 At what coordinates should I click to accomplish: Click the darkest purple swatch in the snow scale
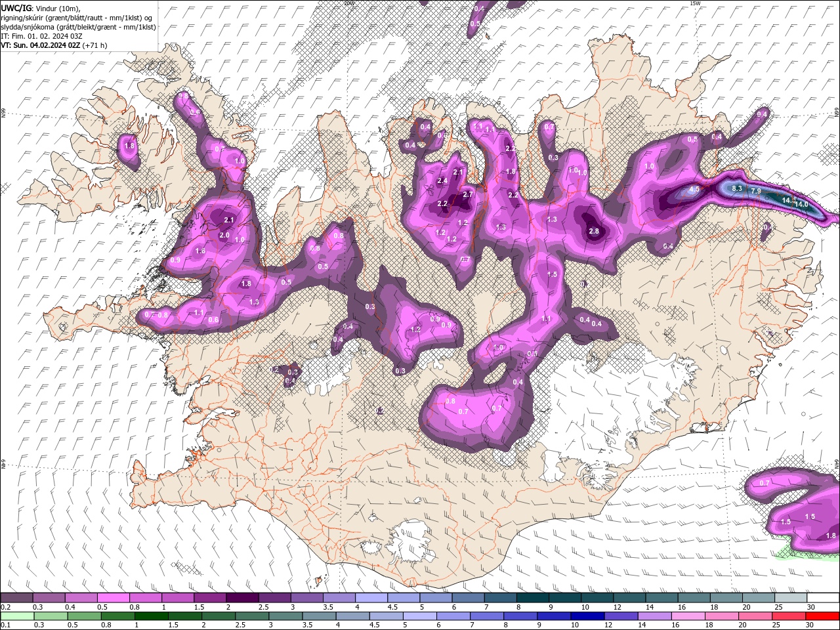[241, 598]
